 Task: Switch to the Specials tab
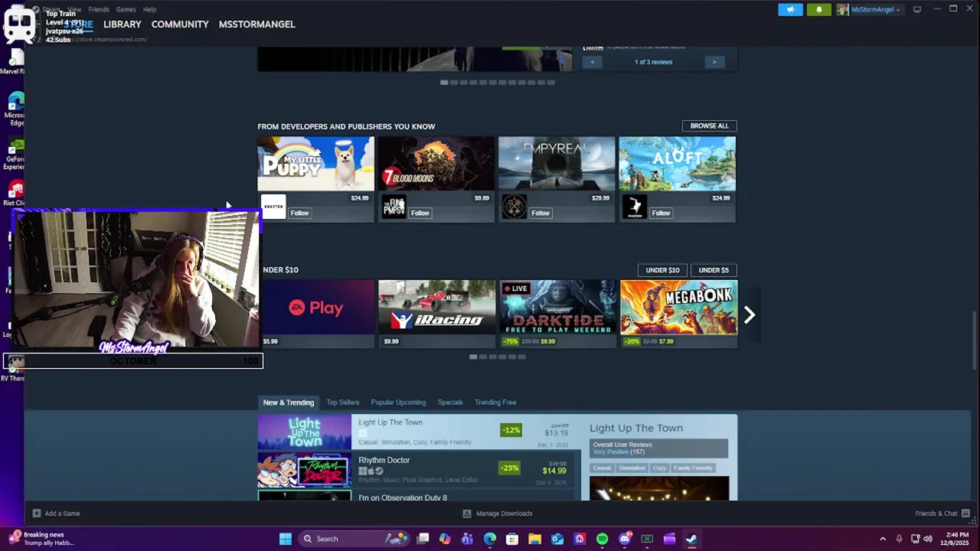pos(450,403)
